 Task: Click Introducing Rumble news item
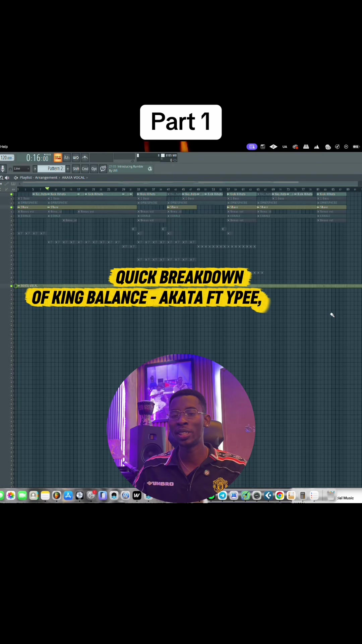point(126,169)
